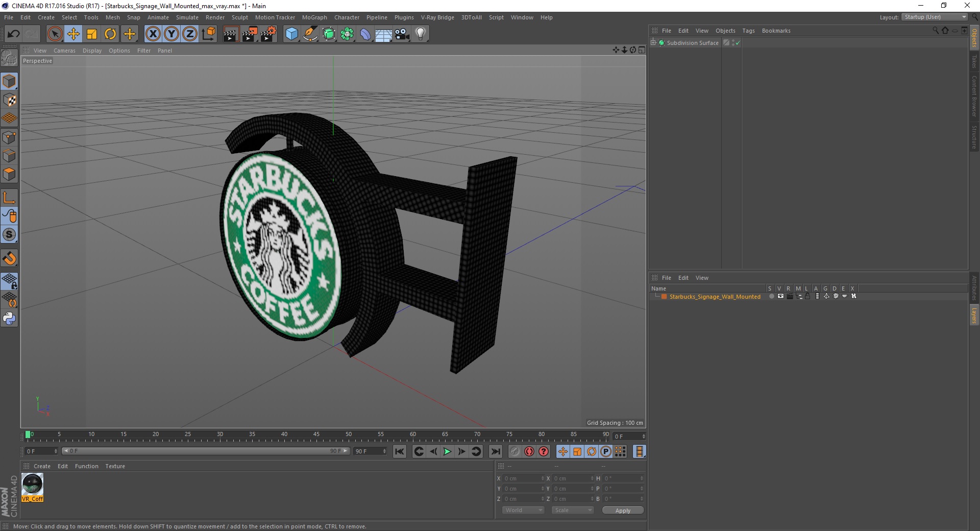Toggle viewport maximize icon
Image resolution: width=980 pixels, height=531 pixels.
[642, 50]
